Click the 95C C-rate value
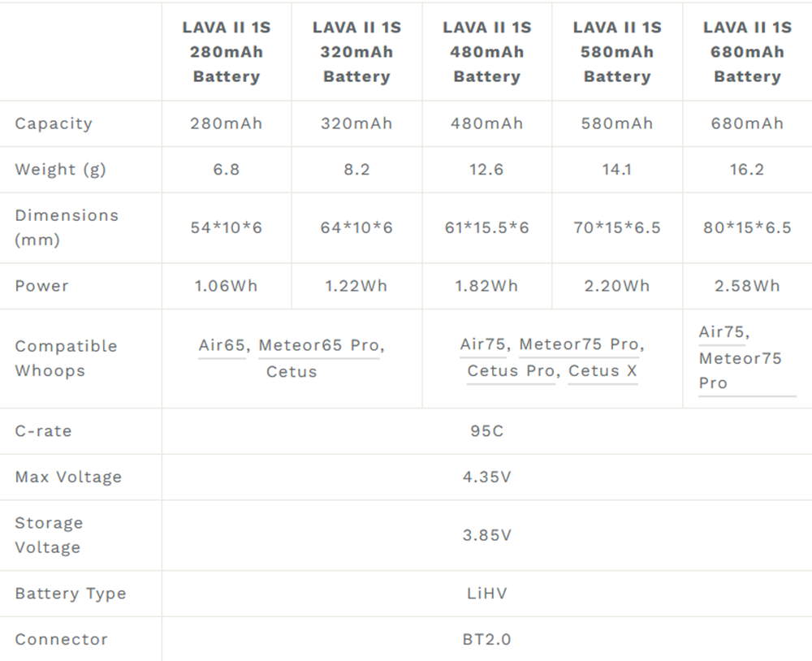 [486, 431]
